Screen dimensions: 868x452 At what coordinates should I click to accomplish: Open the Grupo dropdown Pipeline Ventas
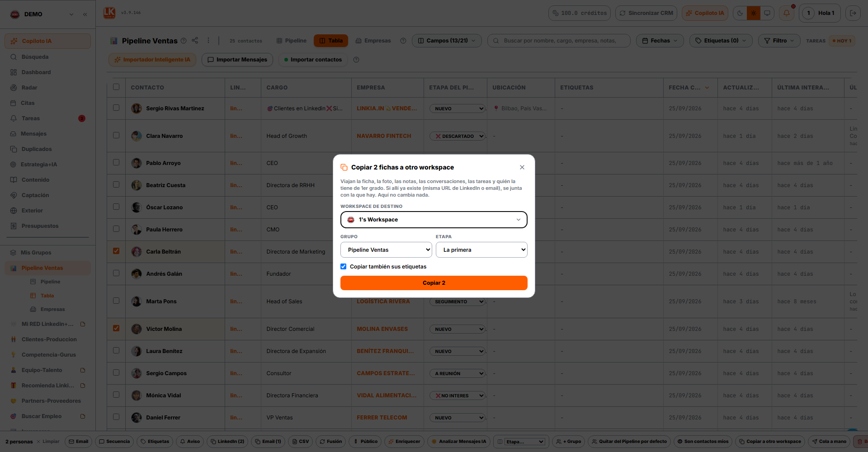[386, 250]
